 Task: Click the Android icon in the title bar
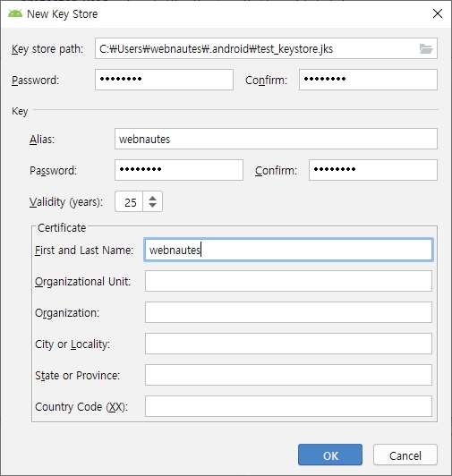[15, 14]
